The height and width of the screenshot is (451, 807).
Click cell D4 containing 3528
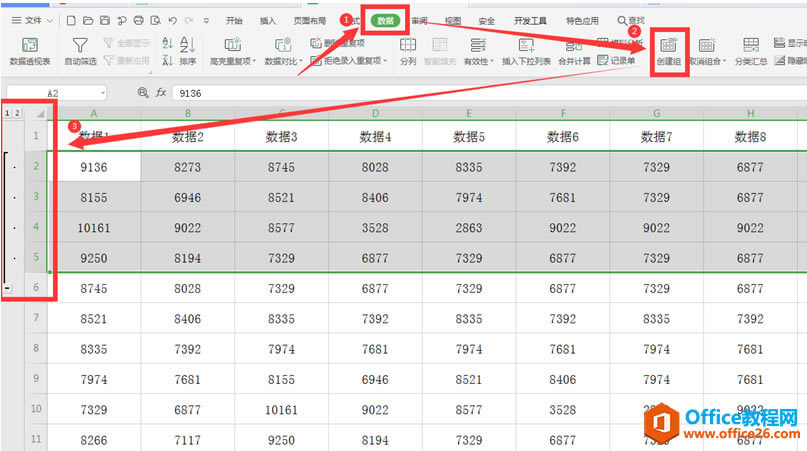(x=375, y=228)
